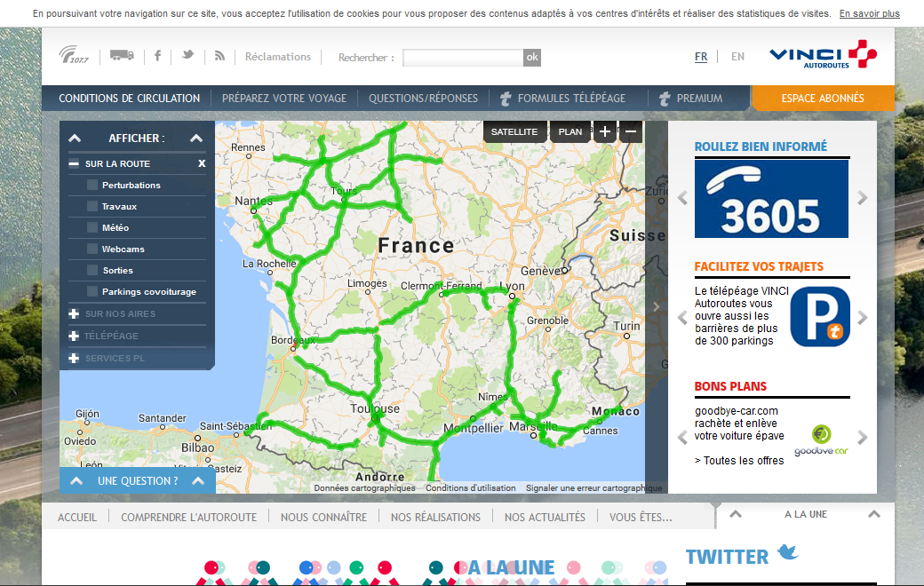Open Nos actualités section
This screenshot has height=586, width=924.
coord(545,517)
